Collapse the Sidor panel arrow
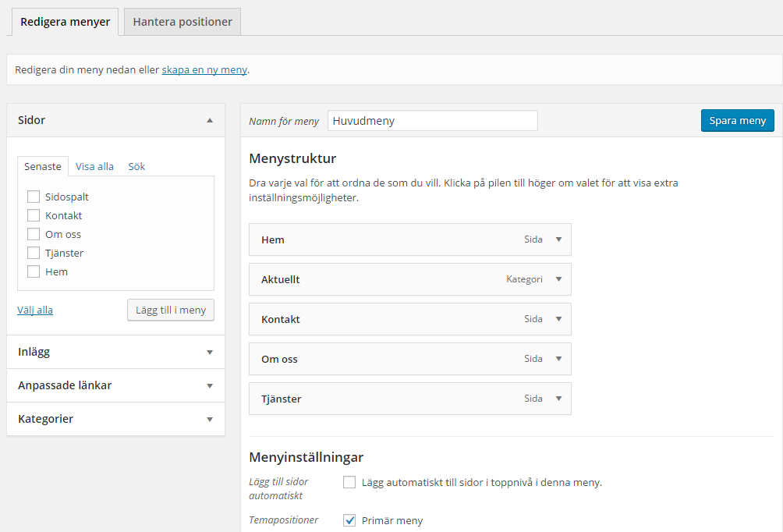 [x=210, y=120]
